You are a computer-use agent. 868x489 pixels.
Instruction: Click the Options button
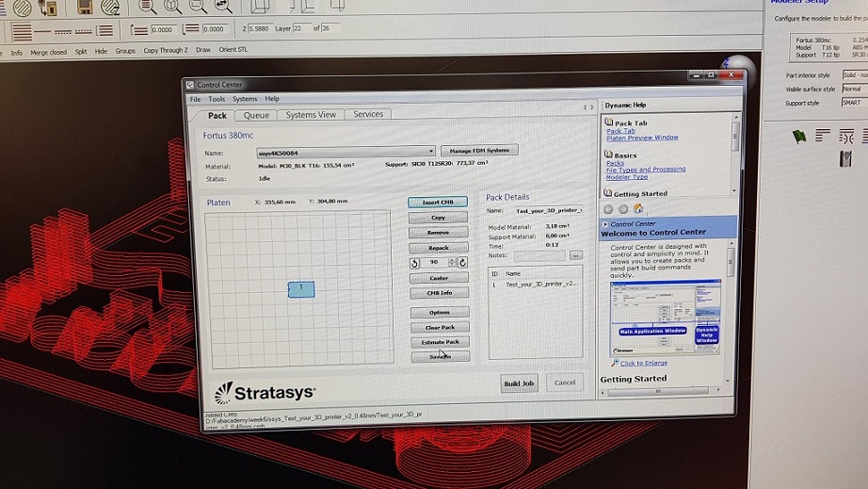click(440, 313)
